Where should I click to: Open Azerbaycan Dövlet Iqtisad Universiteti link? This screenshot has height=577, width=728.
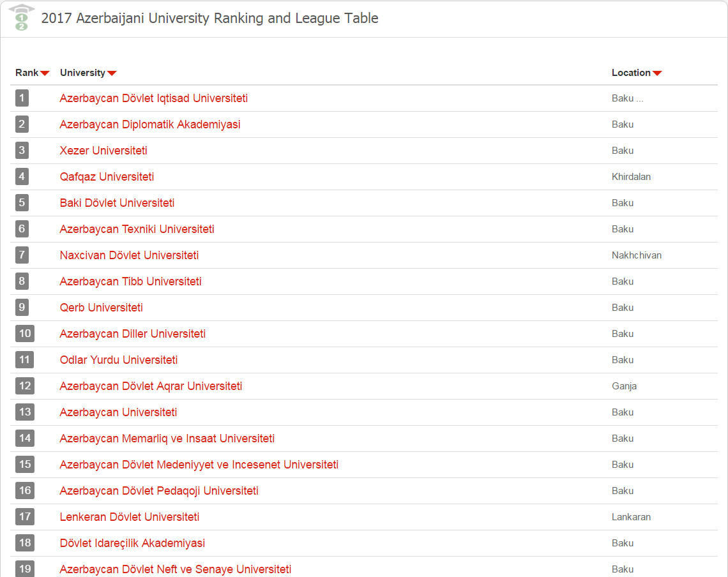[153, 98]
